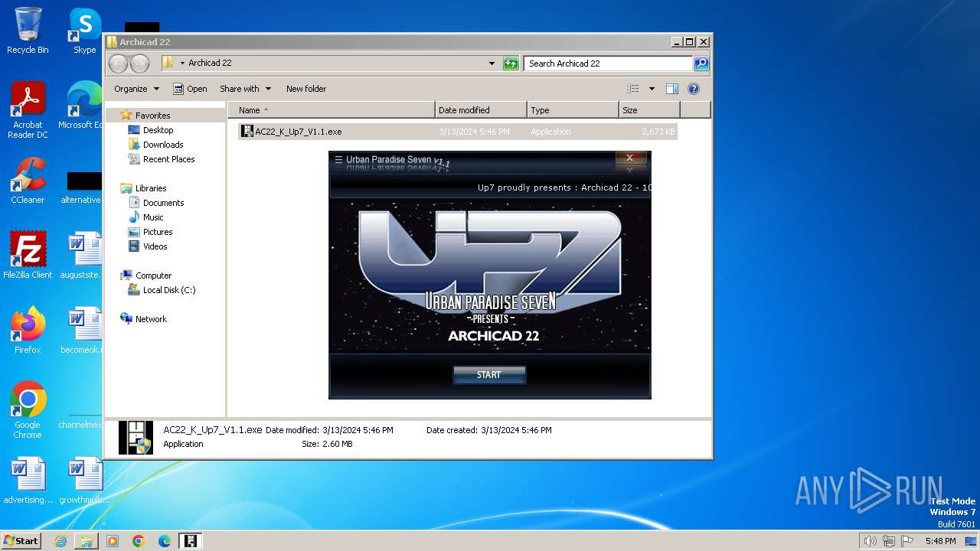Open the address bar history dropdown
This screenshot has width=980, height=551.
492,64
